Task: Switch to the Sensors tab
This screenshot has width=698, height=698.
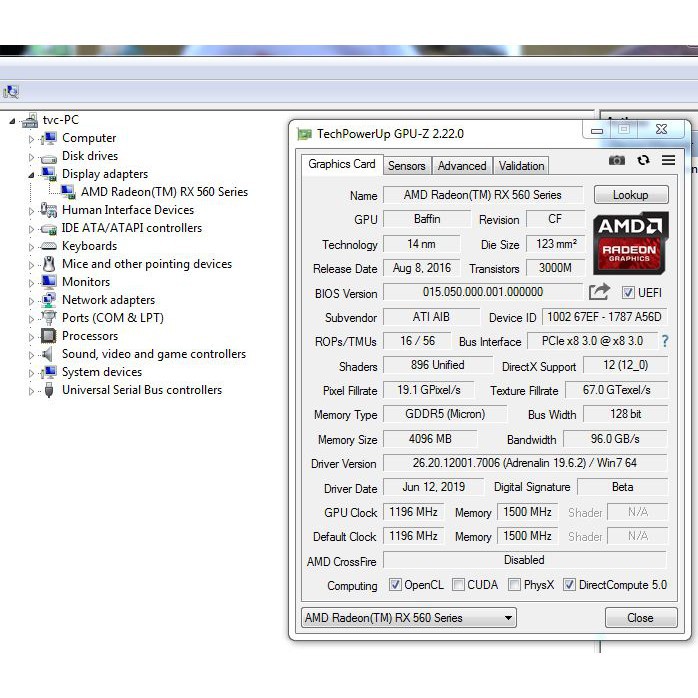Action: coord(406,166)
